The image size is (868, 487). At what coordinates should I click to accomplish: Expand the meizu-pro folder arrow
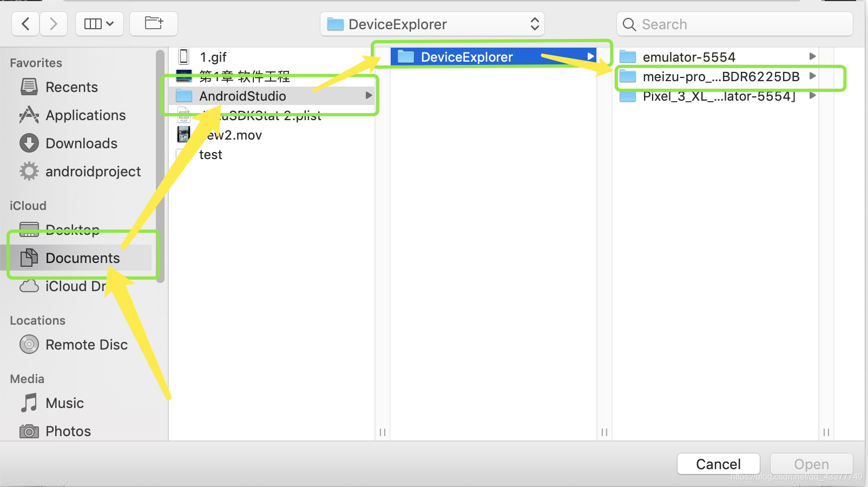click(x=812, y=76)
